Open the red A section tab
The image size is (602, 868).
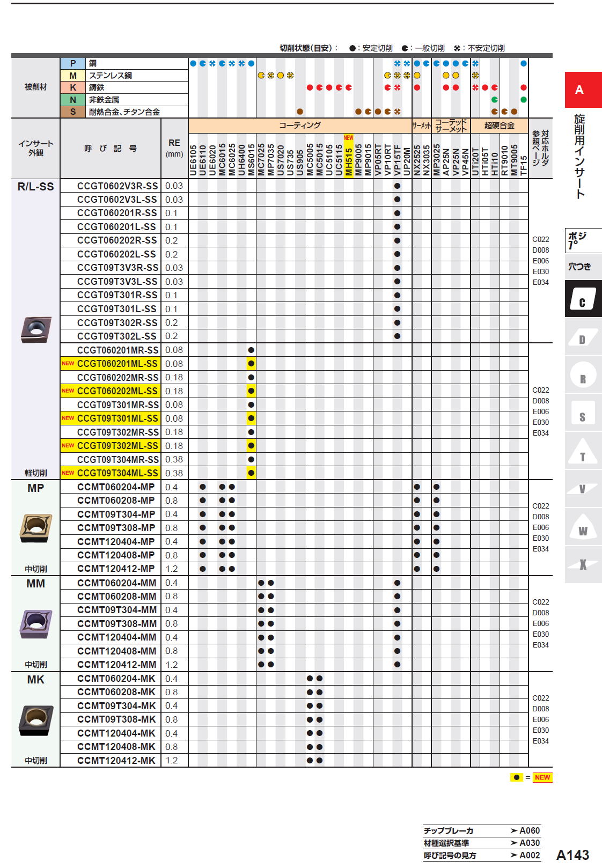[583, 90]
